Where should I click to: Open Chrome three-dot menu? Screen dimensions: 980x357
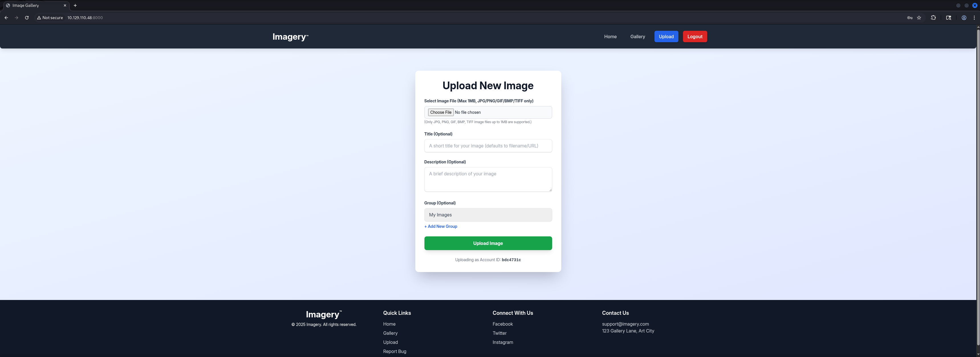[974, 17]
